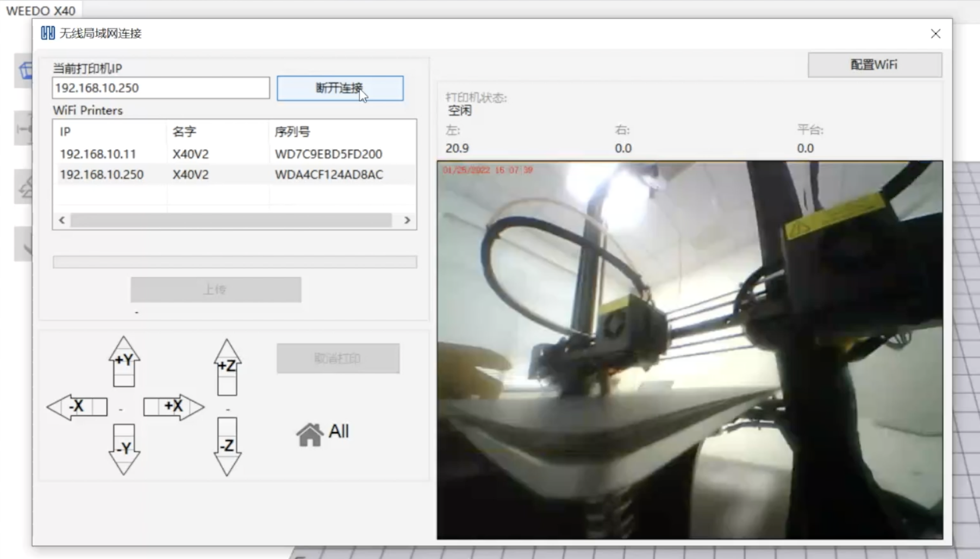Raise the Z axis with +Z arrow
The width and height of the screenshot is (980, 559).
coord(227,367)
